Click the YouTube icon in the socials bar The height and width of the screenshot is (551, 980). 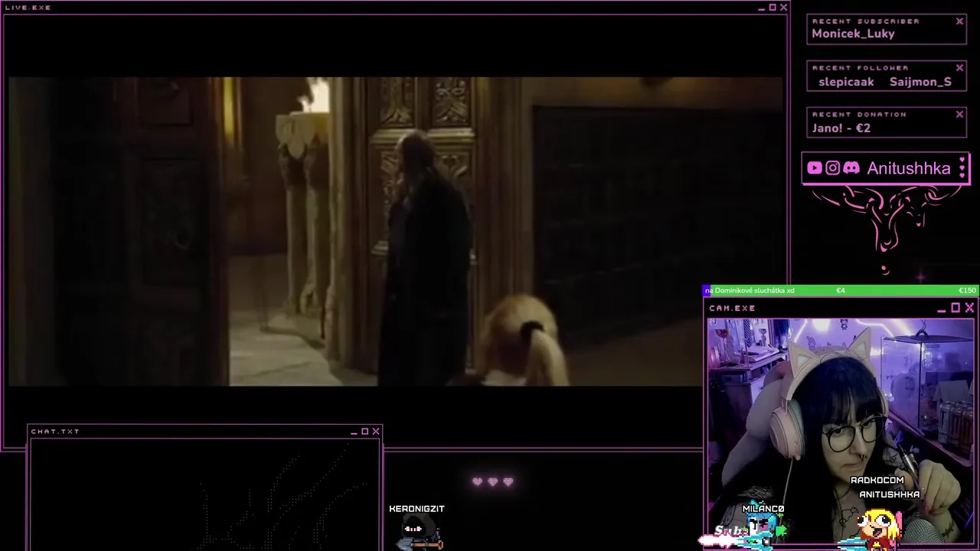click(x=815, y=168)
